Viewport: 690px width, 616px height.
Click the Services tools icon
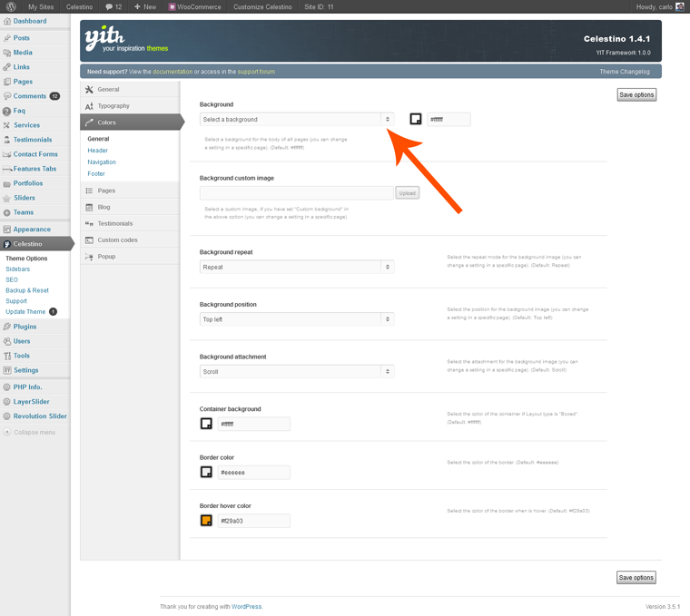(x=7, y=125)
